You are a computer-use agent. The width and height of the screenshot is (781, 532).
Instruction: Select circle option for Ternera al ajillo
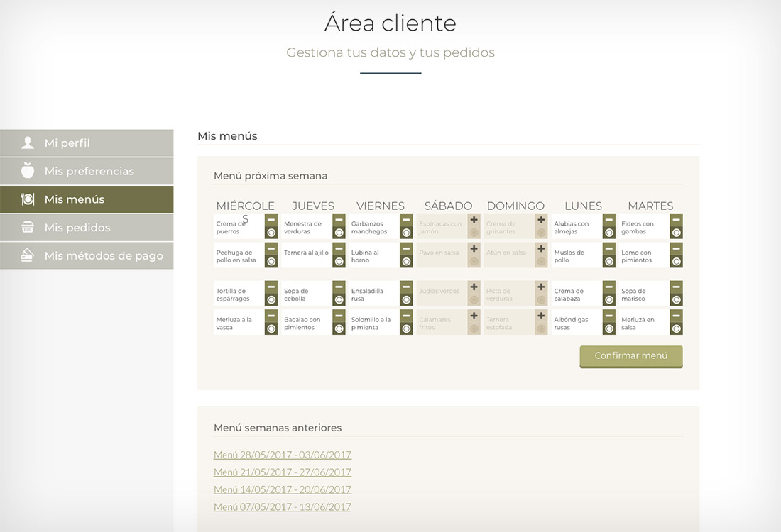[x=339, y=262]
